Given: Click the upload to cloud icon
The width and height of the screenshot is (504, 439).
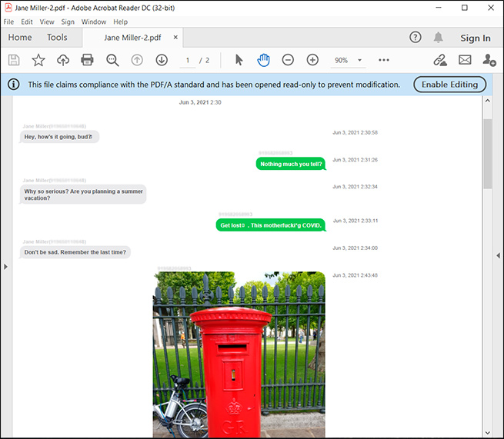Looking at the screenshot, I should click(x=62, y=60).
